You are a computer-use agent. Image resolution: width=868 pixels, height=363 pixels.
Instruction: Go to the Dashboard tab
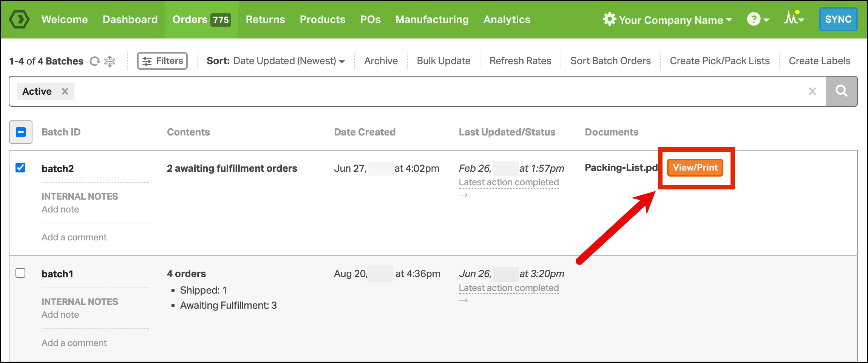[x=130, y=19]
